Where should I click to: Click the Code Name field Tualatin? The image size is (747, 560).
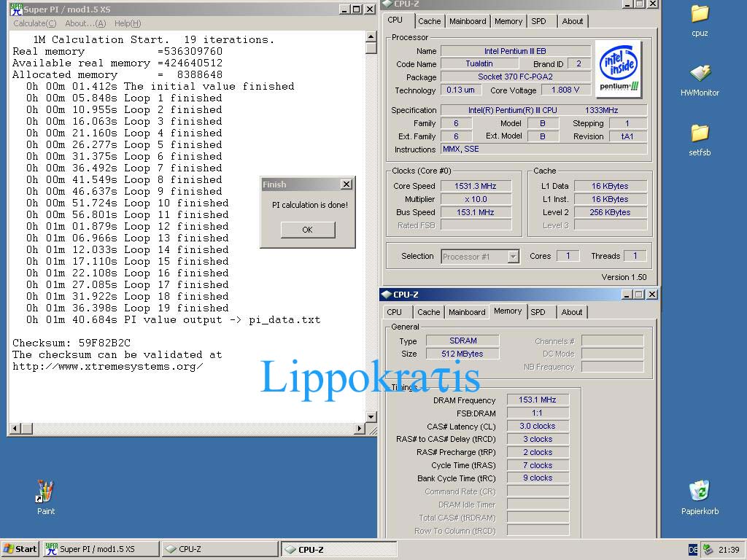(479, 63)
